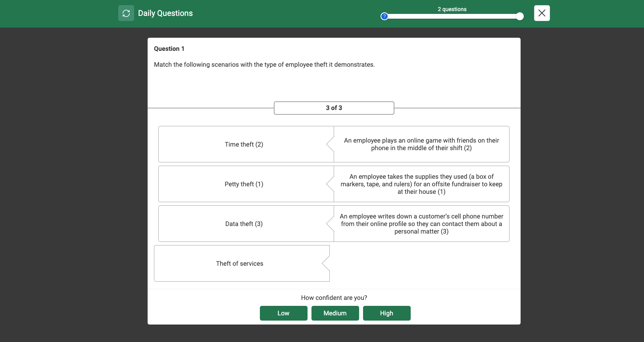Select the offsite fundraiser supplies scenario card
This screenshot has height=342, width=644.
[x=421, y=184]
